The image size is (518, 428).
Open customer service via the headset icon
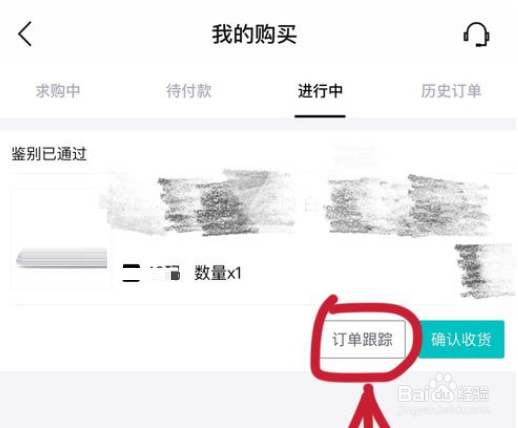pos(476,34)
